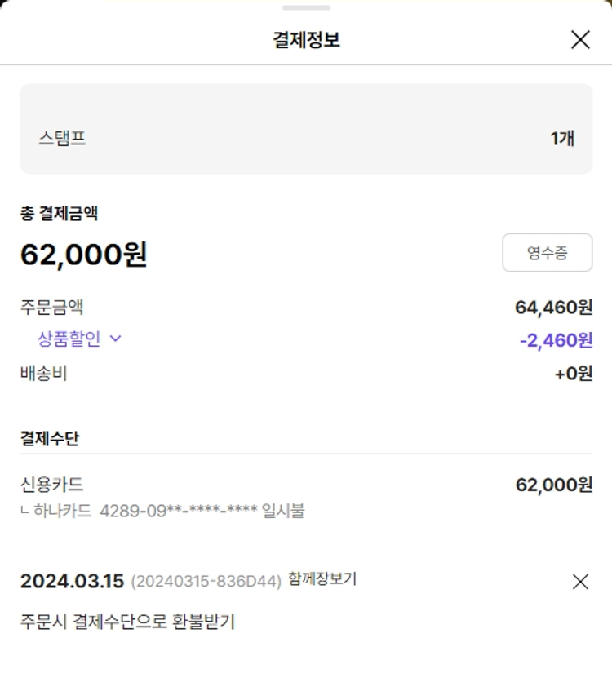Viewport: 612px width, 700px height.
Task: Close the 결제정보 sheet with the top X
Action: [580, 39]
